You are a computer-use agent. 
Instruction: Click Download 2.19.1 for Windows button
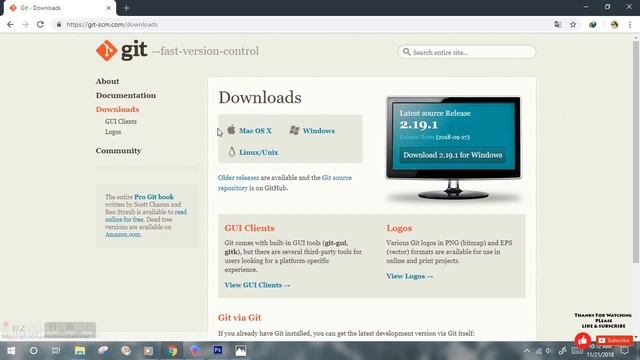click(x=452, y=155)
